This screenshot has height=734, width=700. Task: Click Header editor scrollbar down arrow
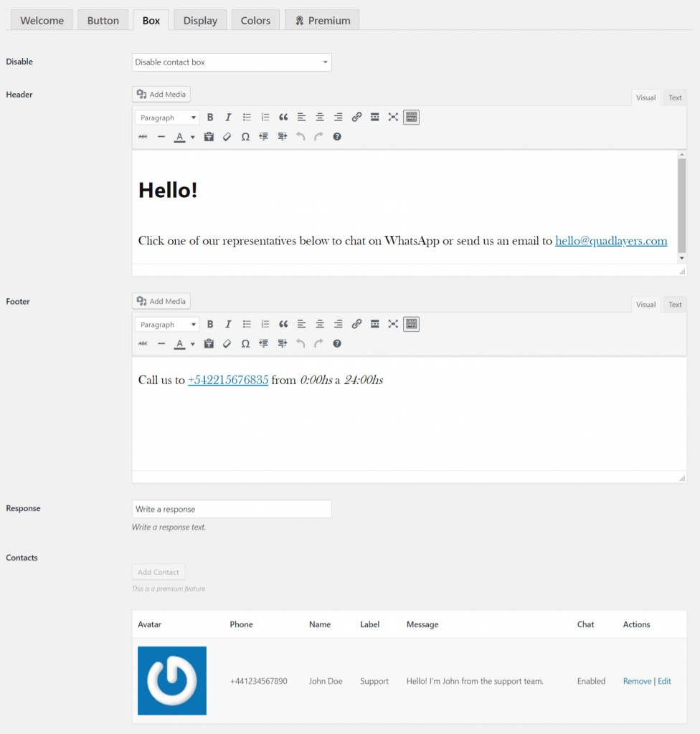pos(682,258)
